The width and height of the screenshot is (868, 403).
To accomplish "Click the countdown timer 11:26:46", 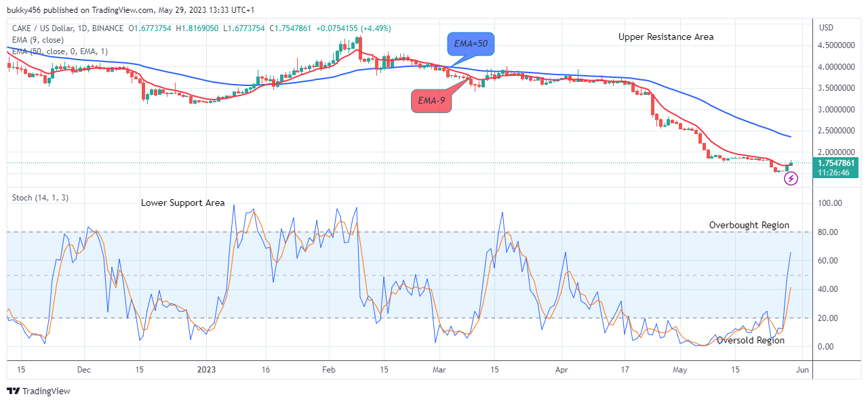I will (834, 173).
